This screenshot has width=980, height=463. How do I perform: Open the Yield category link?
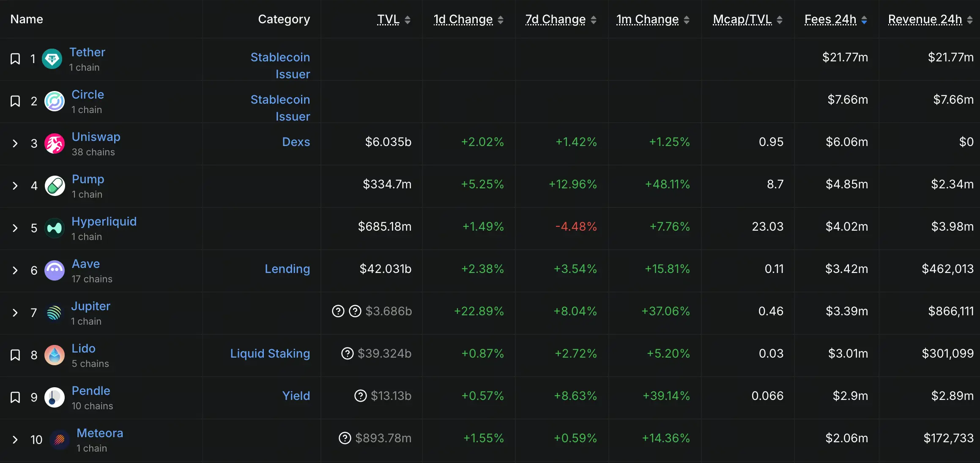pyautogui.click(x=296, y=396)
